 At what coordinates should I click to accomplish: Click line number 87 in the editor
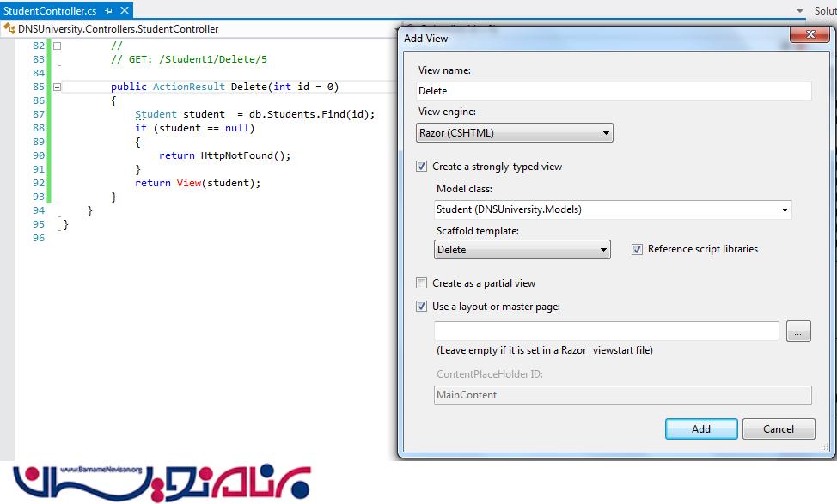click(x=39, y=114)
